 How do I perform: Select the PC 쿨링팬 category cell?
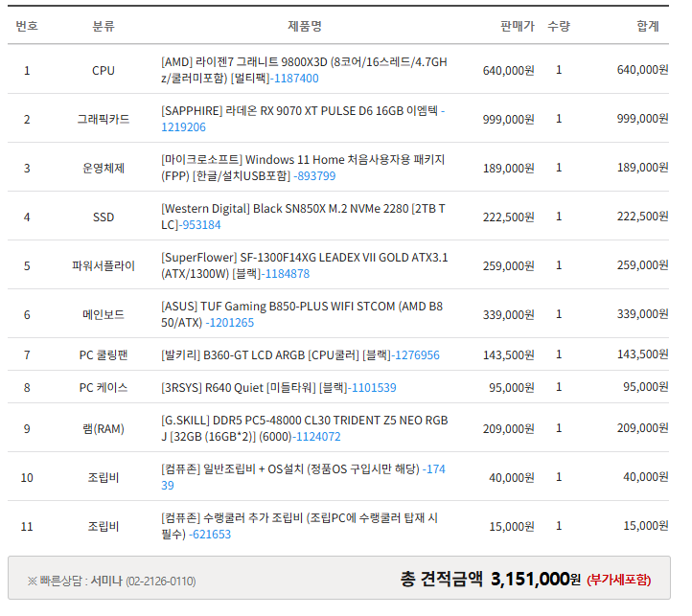tap(104, 355)
